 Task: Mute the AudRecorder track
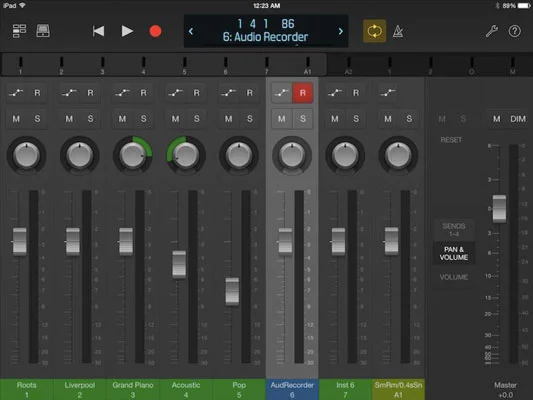(x=282, y=119)
